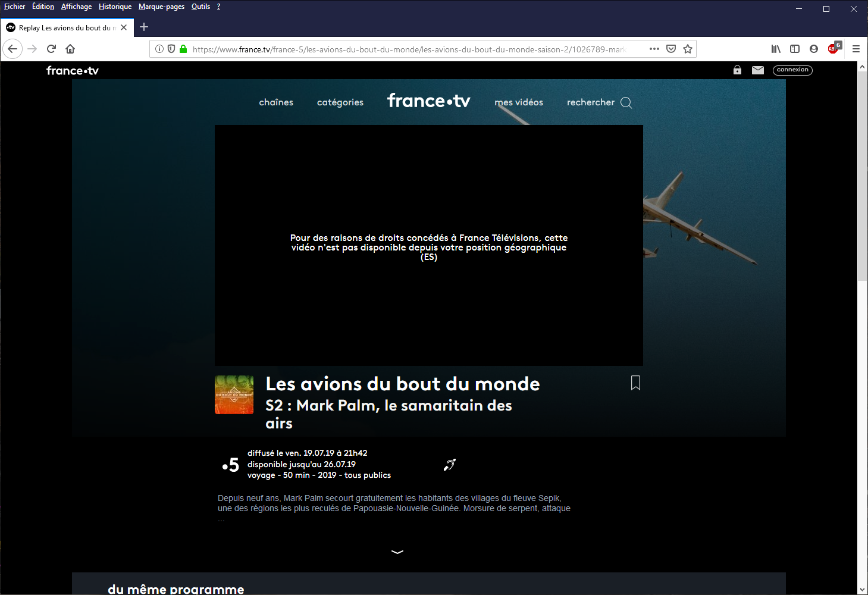
Task: Click the geo-restriction message in video player
Action: 429,247
